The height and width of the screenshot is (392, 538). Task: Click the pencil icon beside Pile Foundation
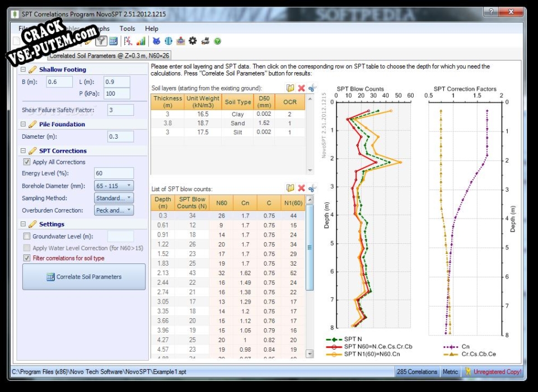coord(32,124)
